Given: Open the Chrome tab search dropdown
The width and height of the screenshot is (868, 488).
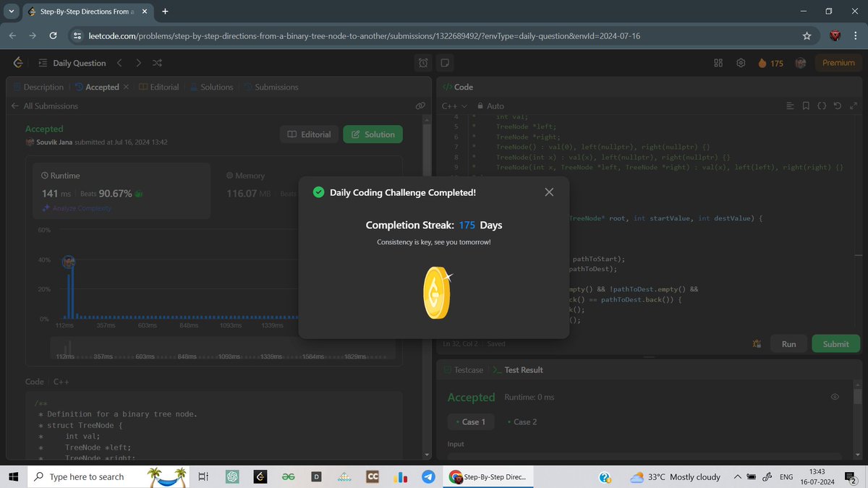Looking at the screenshot, I should (x=11, y=12).
